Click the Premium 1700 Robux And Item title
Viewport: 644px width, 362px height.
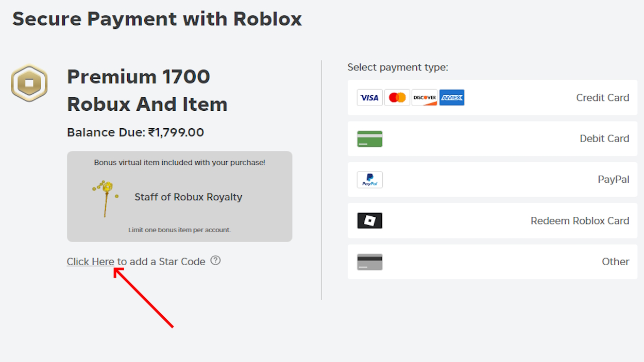click(147, 91)
